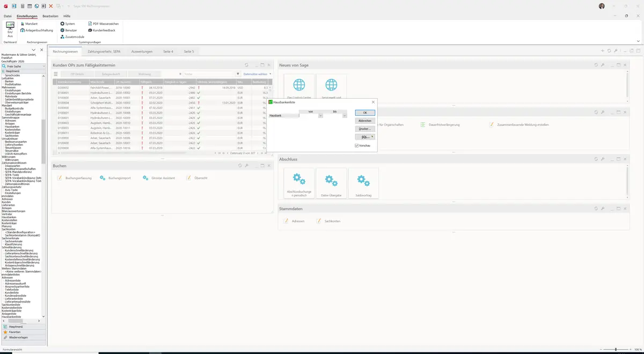Open the Bearbeiten menu

click(x=50, y=16)
